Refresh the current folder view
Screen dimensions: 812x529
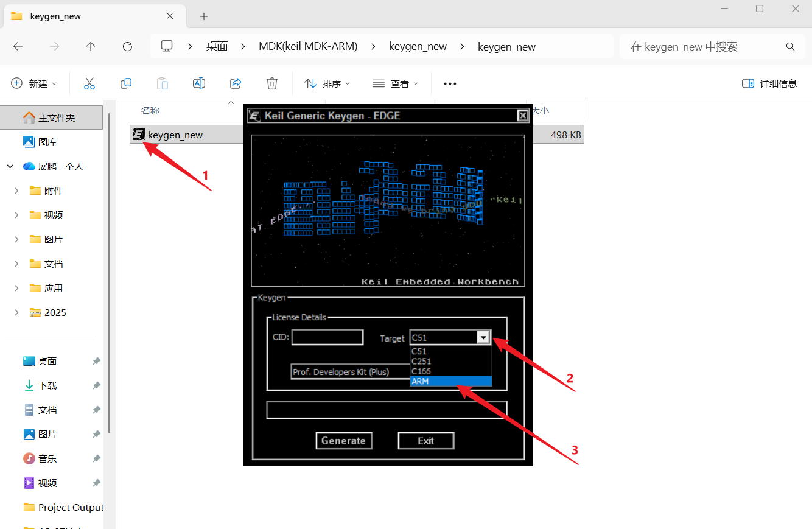pos(127,46)
